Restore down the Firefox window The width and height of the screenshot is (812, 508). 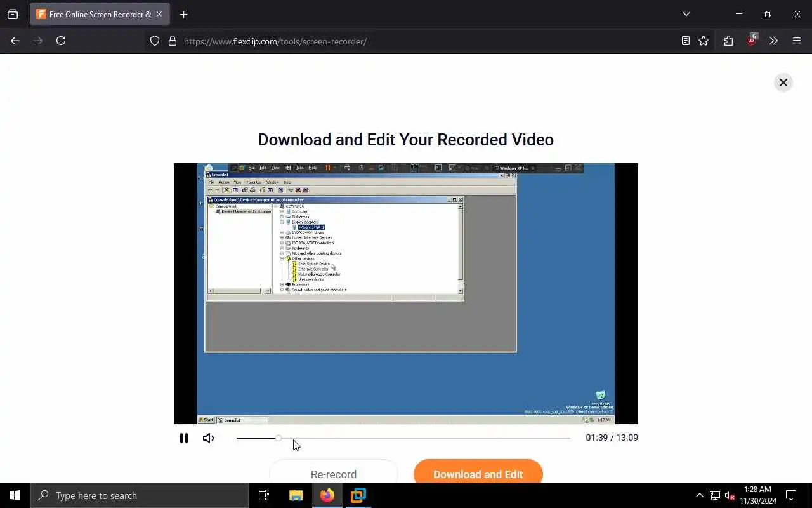pos(768,14)
